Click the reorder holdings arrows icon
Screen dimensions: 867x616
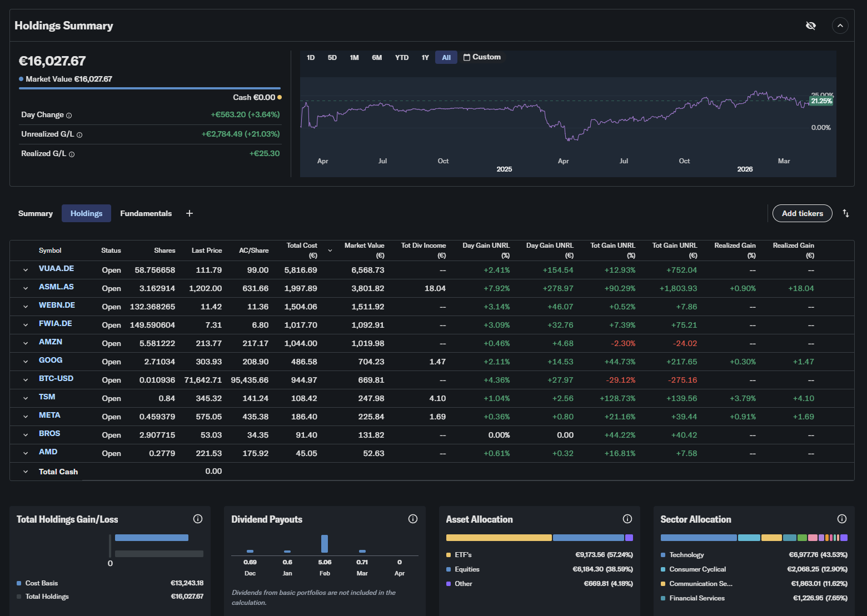click(845, 213)
